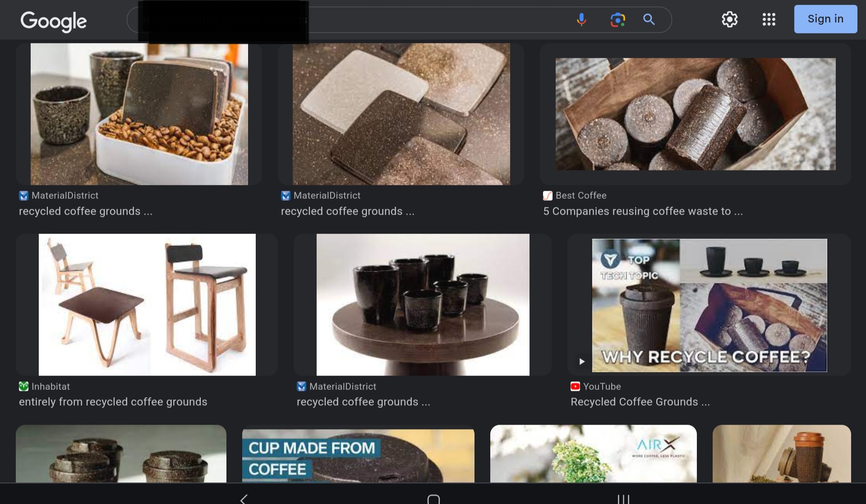The height and width of the screenshot is (504, 866).
Task: Open thumbnail of stacked dark coffee cups
Action: click(x=121, y=454)
